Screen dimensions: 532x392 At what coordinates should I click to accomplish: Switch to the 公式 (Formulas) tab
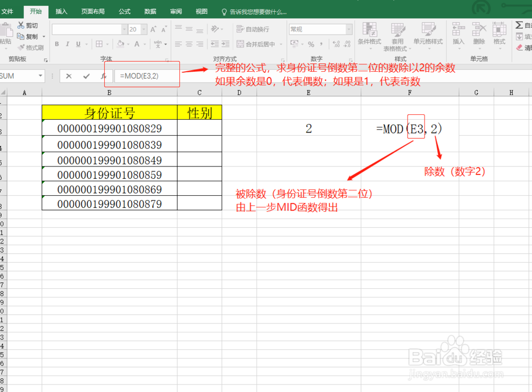[124, 12]
